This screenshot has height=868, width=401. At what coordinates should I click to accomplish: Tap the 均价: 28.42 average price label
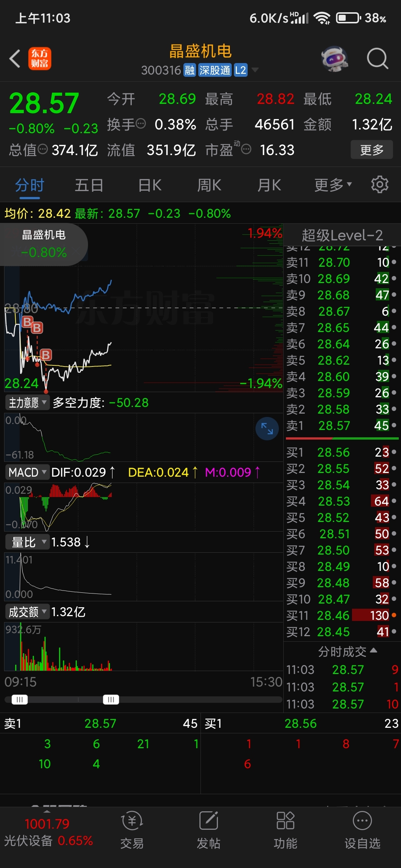click(38, 213)
